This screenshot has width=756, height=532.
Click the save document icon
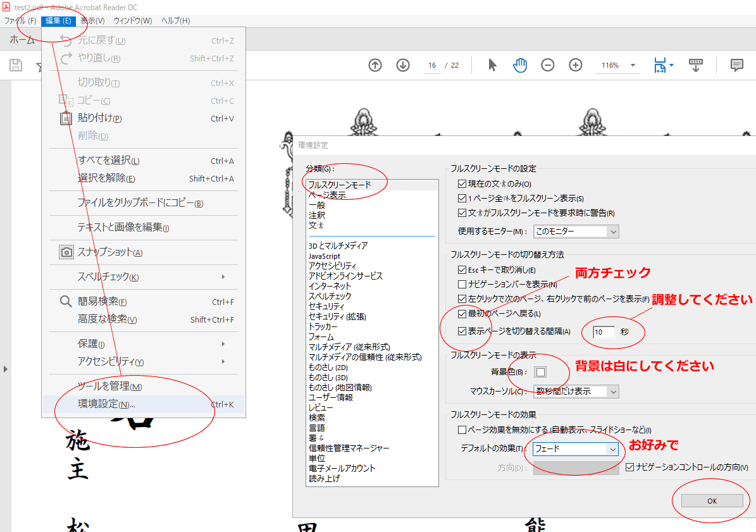coord(15,65)
